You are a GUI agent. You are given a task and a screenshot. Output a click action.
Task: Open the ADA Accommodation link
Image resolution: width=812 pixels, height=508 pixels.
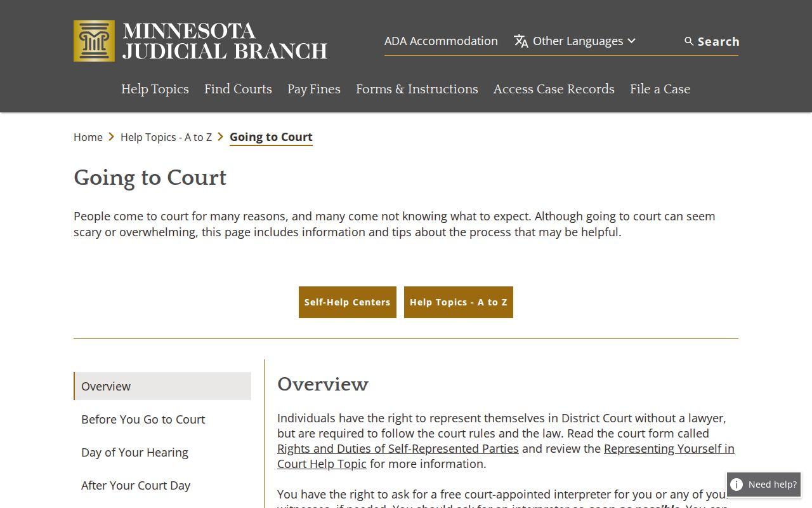click(441, 41)
